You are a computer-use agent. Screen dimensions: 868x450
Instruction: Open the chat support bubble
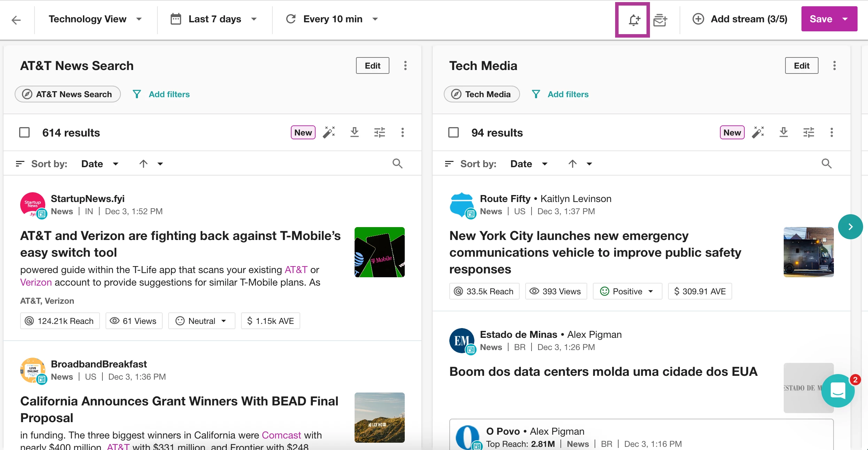tap(838, 390)
